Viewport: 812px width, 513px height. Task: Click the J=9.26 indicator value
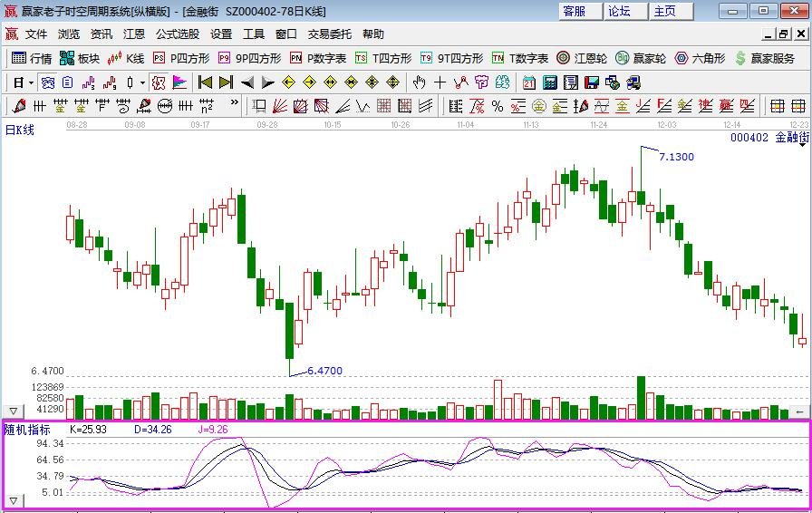coord(213,430)
